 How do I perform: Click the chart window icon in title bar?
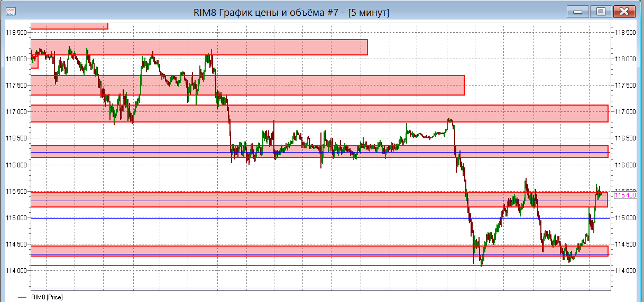(x=10, y=11)
